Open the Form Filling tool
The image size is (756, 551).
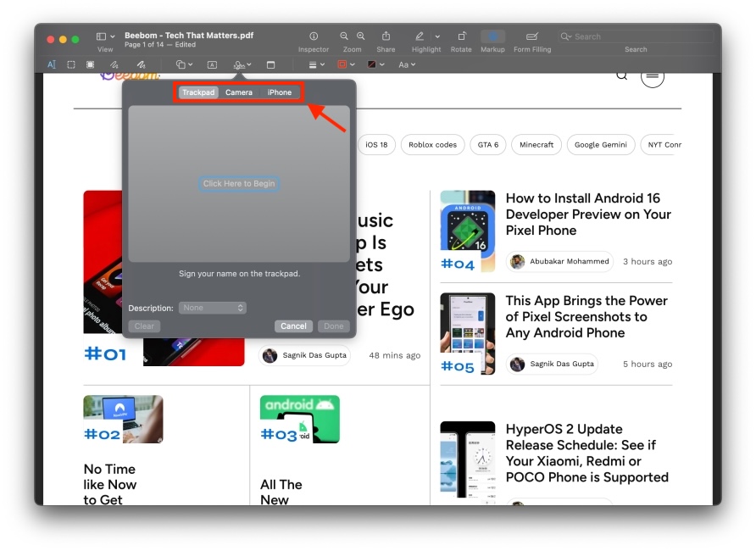click(532, 36)
